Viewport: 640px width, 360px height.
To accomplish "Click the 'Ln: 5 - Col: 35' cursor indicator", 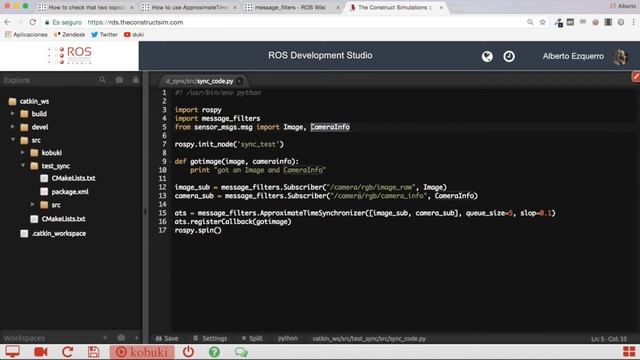I will 609,339.
